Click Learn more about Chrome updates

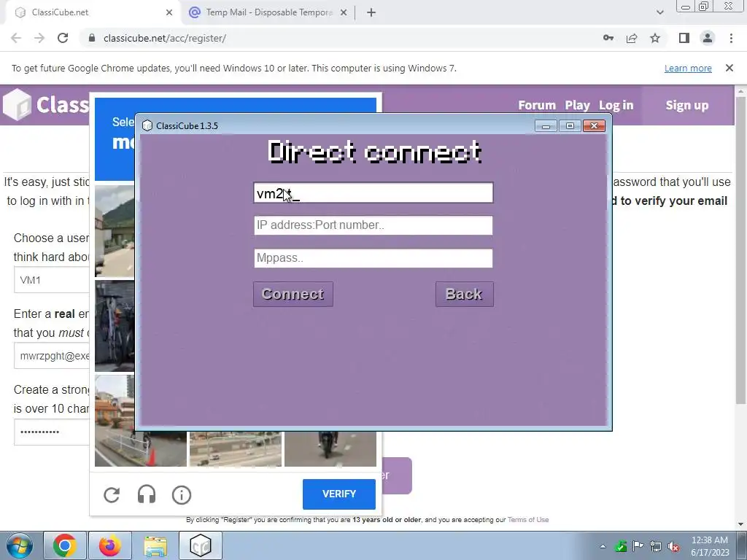(688, 68)
